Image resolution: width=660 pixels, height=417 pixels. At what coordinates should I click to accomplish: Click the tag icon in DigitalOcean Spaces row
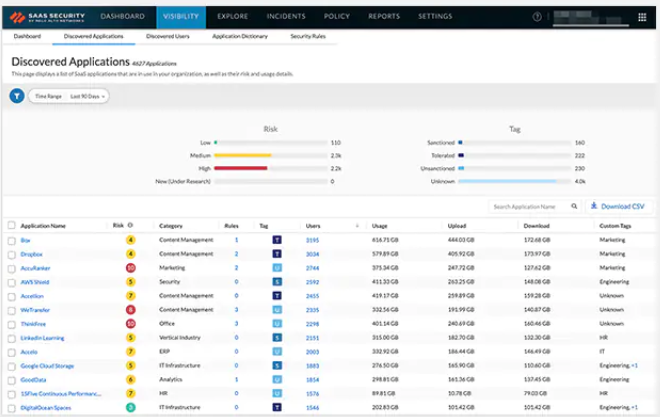(277, 407)
